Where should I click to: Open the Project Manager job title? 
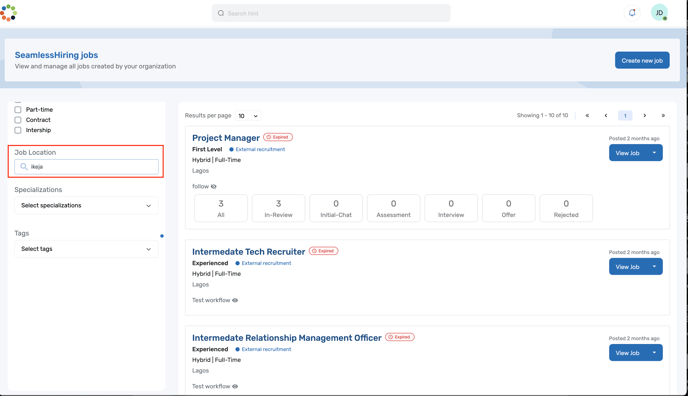(226, 138)
